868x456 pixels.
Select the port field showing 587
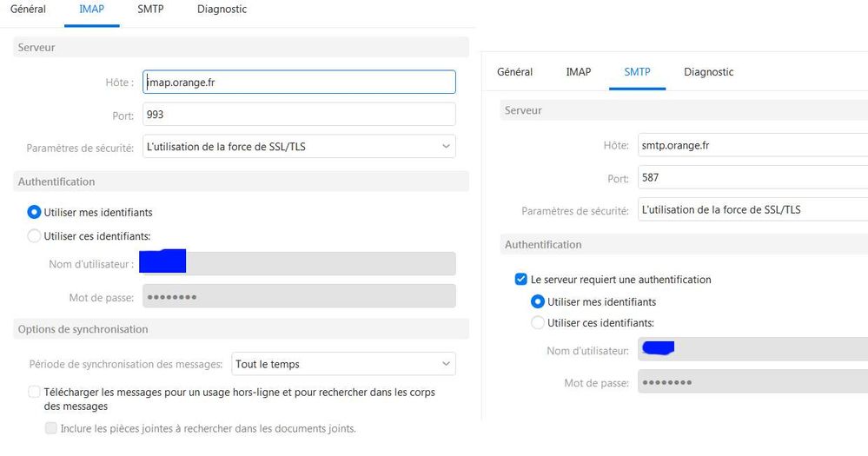(752, 178)
